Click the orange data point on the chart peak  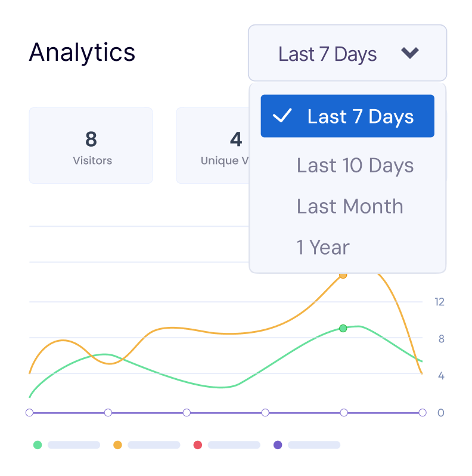343,275
